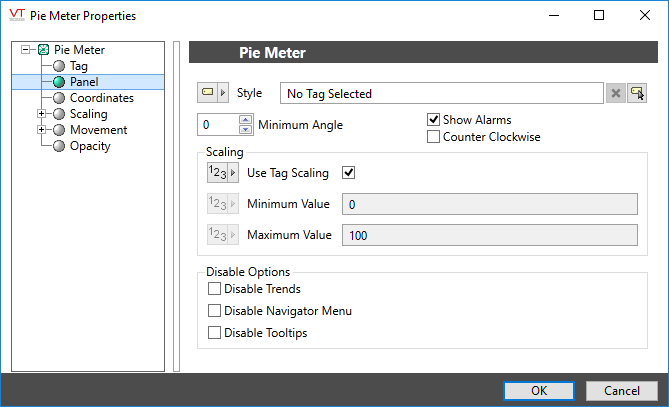The width and height of the screenshot is (669, 407).
Task: Click the circle icon next to Coordinates
Action: (x=59, y=98)
